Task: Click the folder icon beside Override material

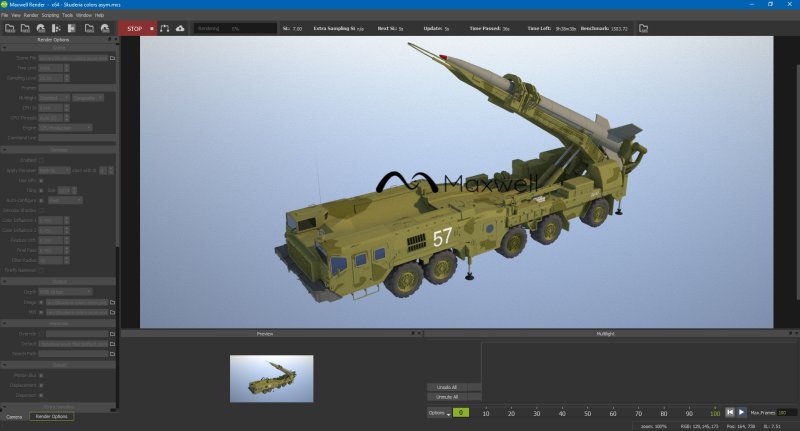Action: [113, 333]
